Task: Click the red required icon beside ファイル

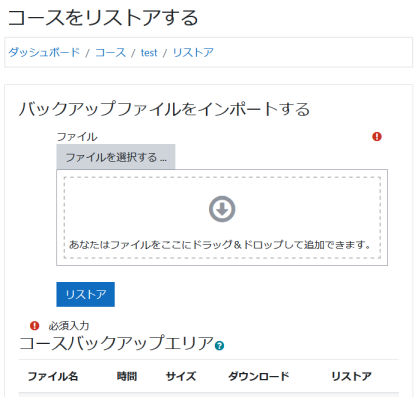Action: [x=377, y=136]
